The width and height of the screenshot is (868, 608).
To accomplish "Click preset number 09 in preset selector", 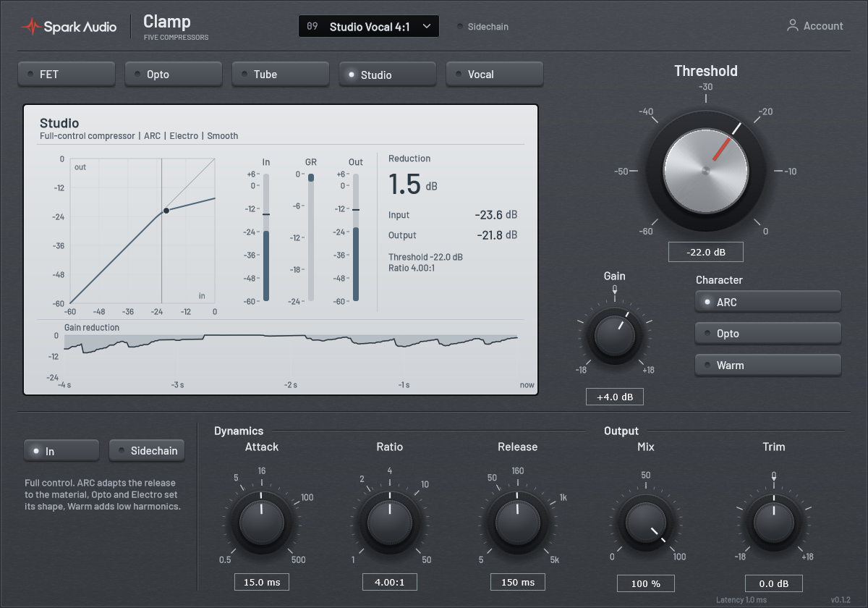I will (x=312, y=26).
